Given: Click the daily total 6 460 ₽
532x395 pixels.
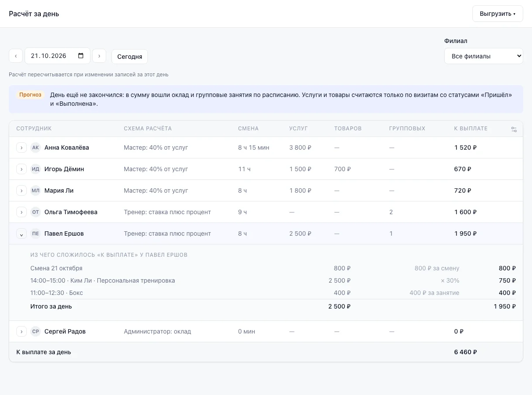Looking at the screenshot, I should (465, 352).
